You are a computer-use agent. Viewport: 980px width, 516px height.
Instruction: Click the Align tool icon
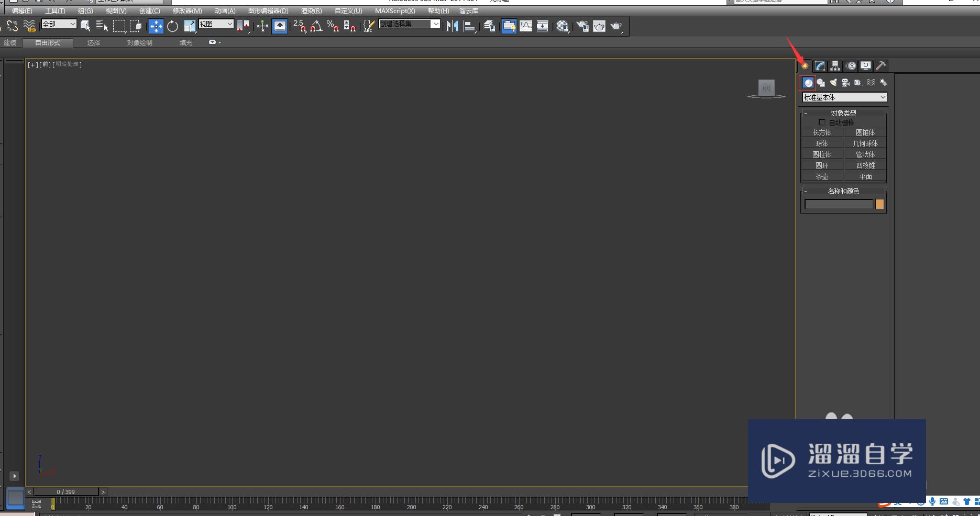(x=470, y=26)
